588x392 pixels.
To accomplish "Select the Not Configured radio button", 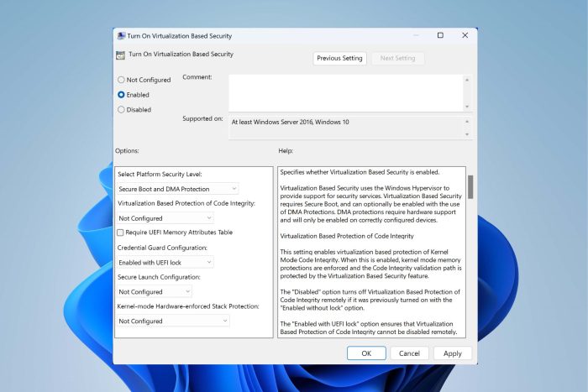I will pyautogui.click(x=122, y=80).
